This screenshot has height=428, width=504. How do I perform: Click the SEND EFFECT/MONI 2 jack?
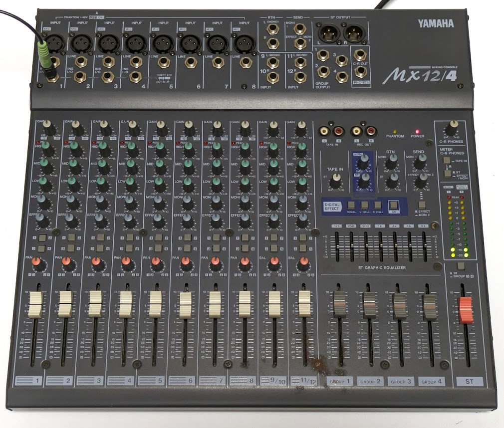(x=300, y=43)
